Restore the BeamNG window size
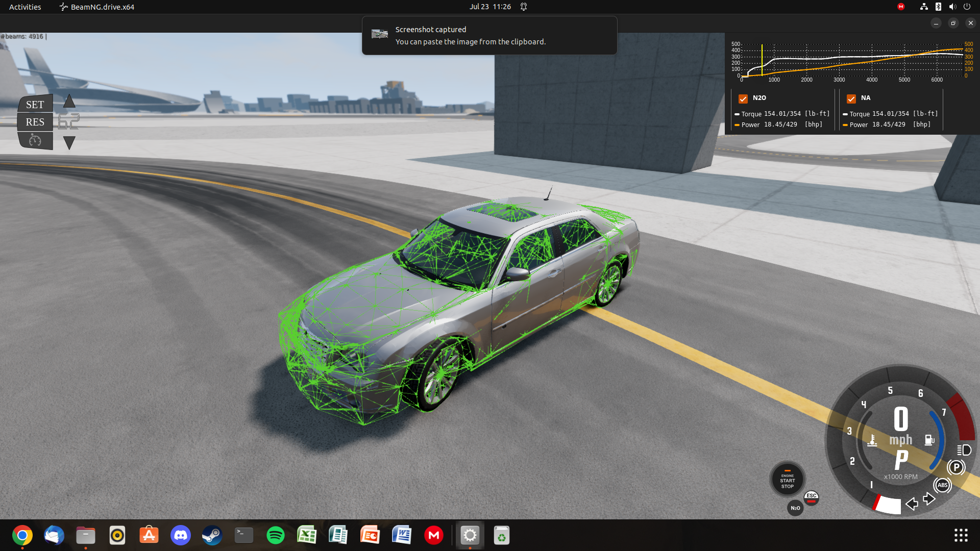Viewport: 980px width, 551px height. click(x=953, y=23)
